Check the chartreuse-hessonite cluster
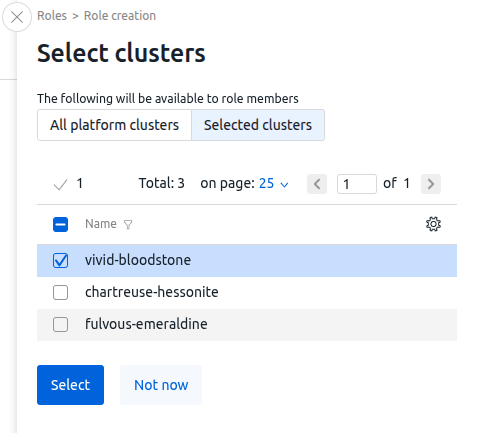Image resolution: width=477 pixels, height=433 pixels. coord(60,292)
